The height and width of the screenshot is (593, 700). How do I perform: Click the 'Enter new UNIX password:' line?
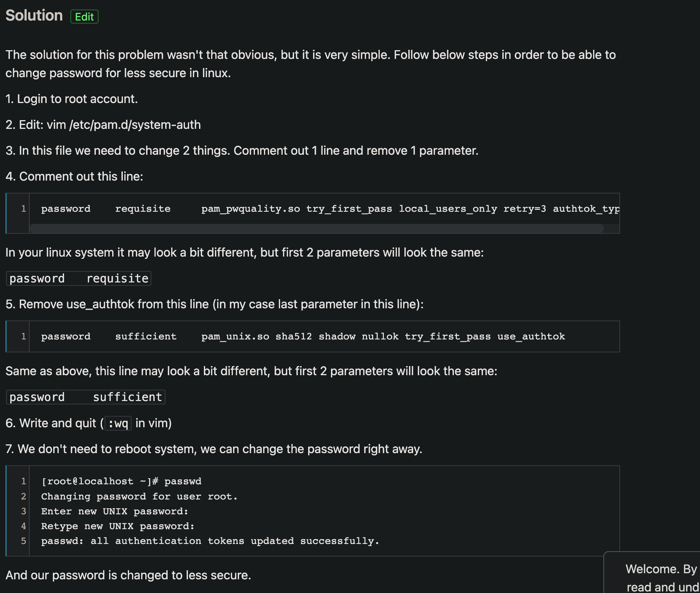(x=115, y=511)
